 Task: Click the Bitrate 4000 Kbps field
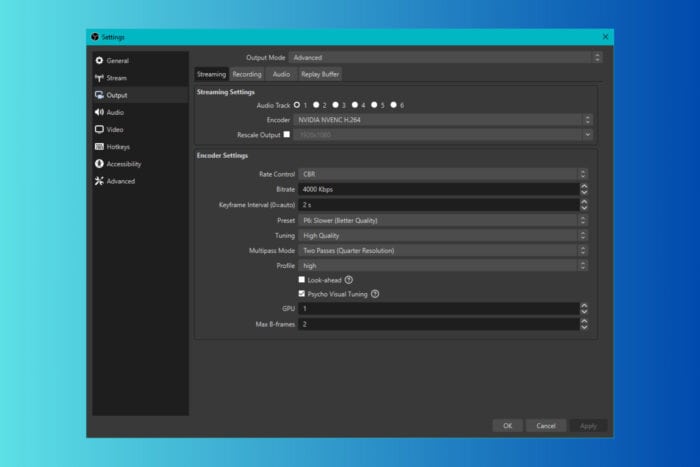(439, 189)
